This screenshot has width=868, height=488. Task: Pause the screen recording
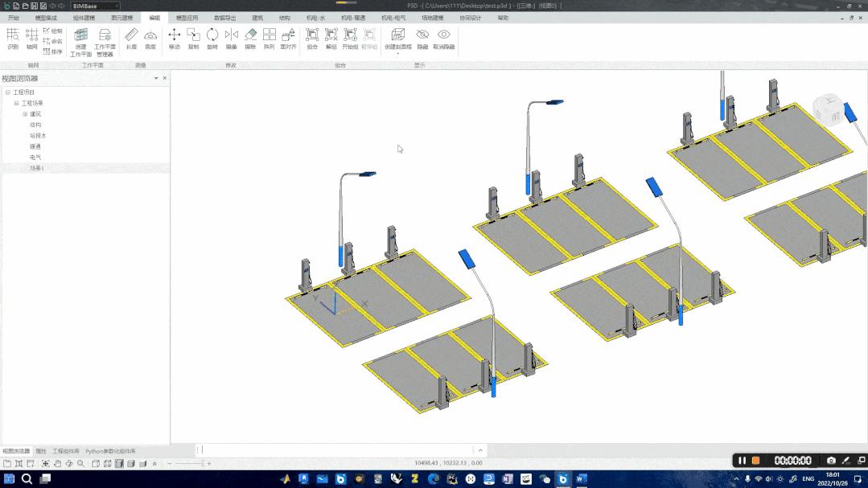[743, 461]
